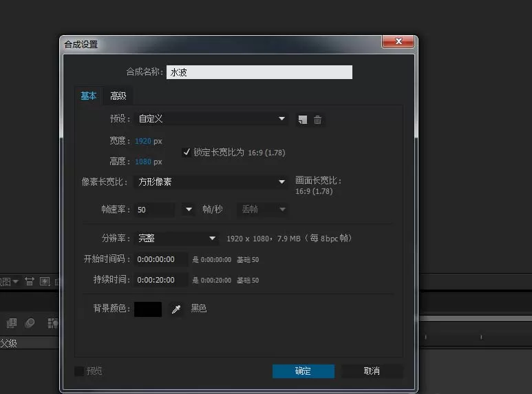
Task: Switch to the 基本 tab
Action: pos(89,96)
